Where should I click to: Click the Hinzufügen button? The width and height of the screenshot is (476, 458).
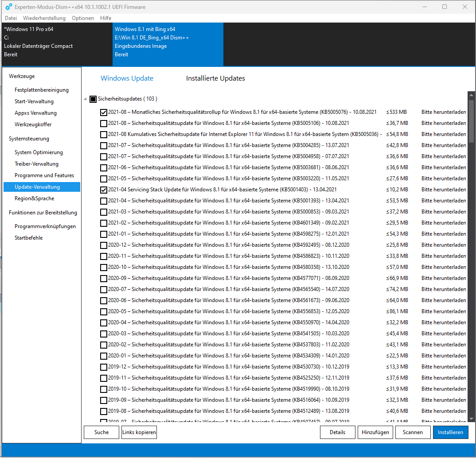(x=375, y=432)
